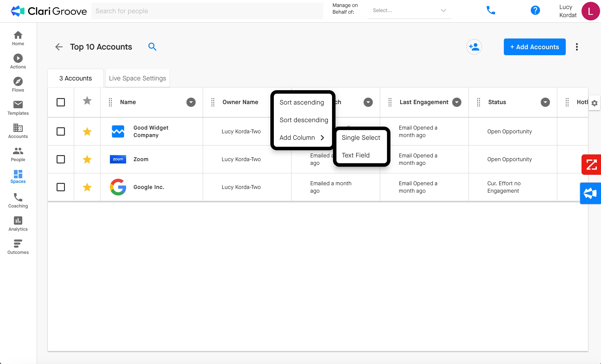The height and width of the screenshot is (364, 601).
Task: Open the help question mark icon
Action: tap(535, 10)
